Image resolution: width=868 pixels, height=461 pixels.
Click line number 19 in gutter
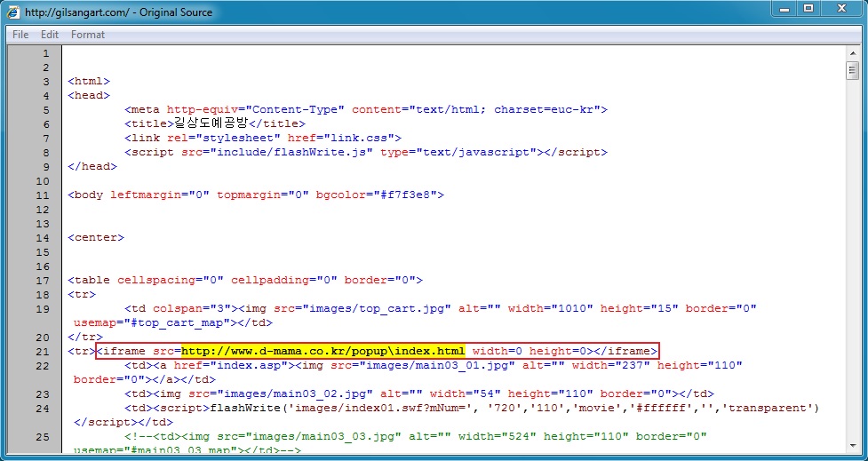click(43, 308)
